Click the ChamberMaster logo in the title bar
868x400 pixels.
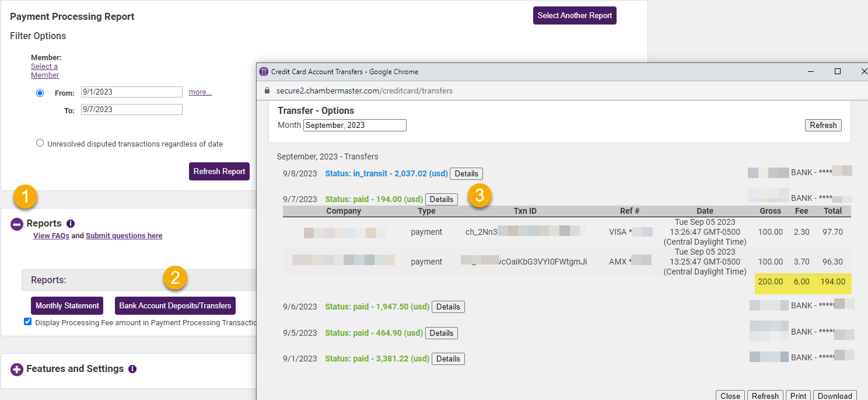(264, 71)
